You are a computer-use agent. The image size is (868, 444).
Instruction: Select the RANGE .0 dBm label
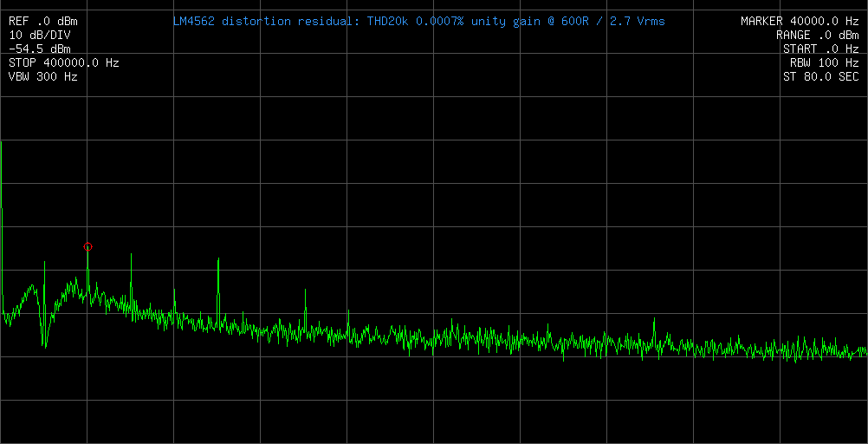[x=818, y=36]
